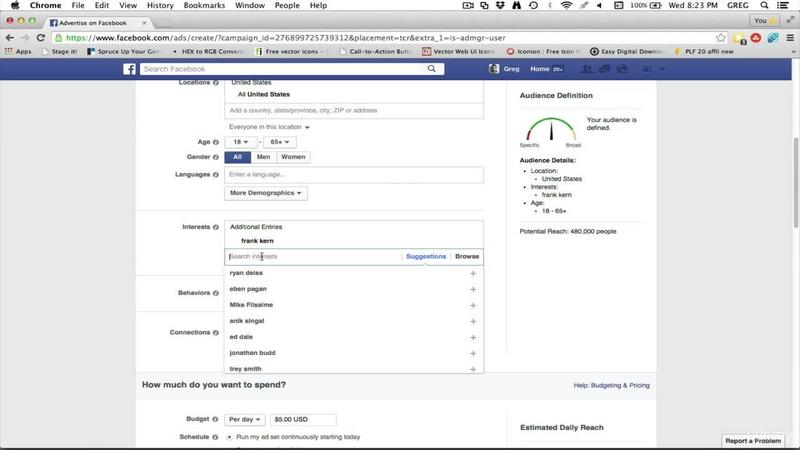Viewport: 800px width, 450px height.
Task: Click Report a Problem button
Action: pyautogui.click(x=753, y=441)
